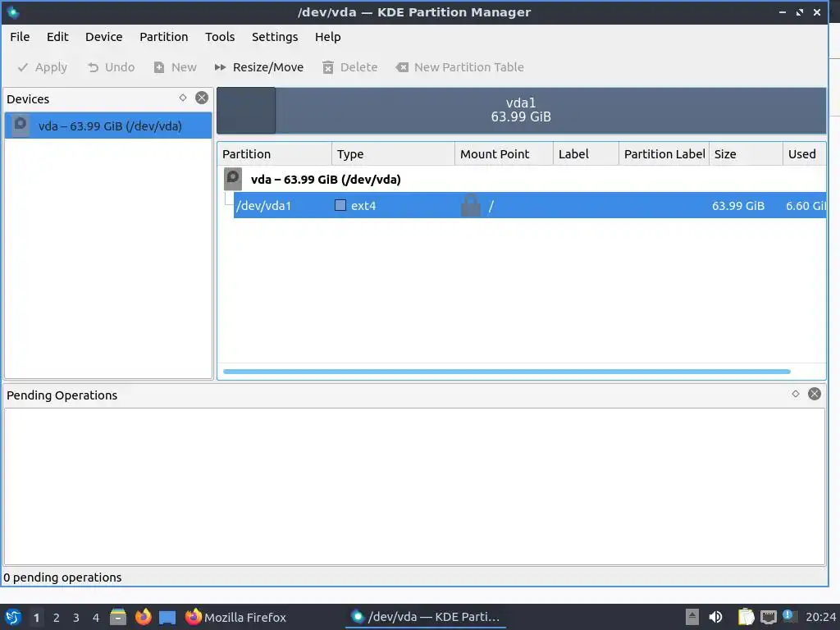
Task: Click the lock icon in Mount Point column
Action: pyautogui.click(x=471, y=206)
